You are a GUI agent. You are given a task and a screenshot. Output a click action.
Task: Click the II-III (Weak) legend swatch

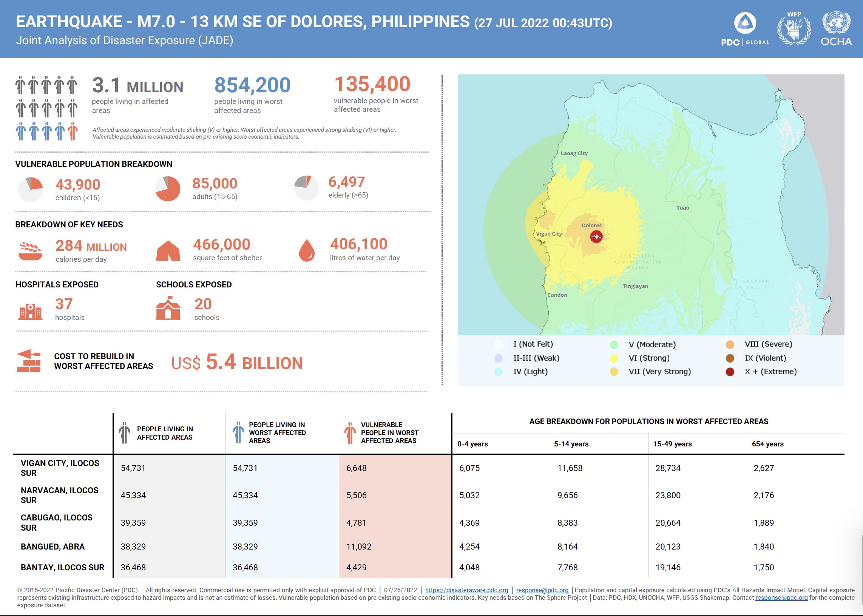tap(499, 358)
